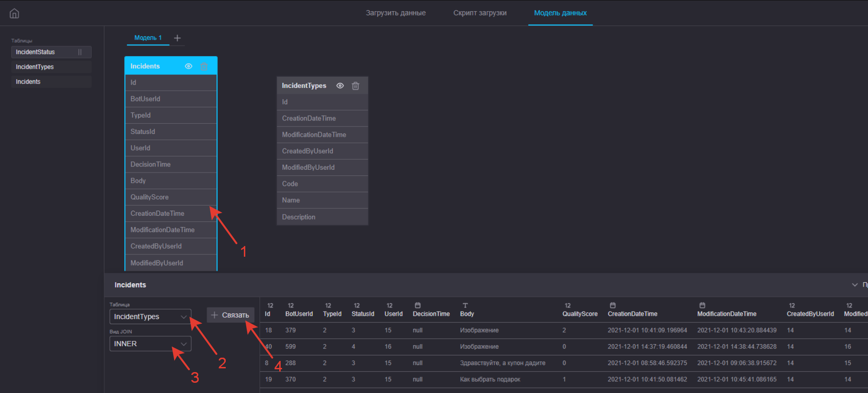Select the DecisionTime field in Incidents card
868x393 pixels.
[171, 164]
